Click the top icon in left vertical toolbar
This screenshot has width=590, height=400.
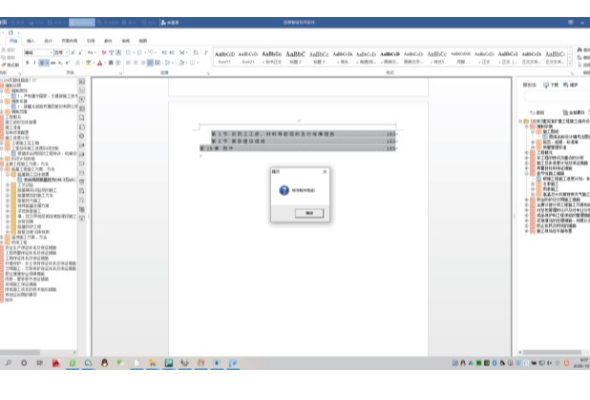(82, 82)
